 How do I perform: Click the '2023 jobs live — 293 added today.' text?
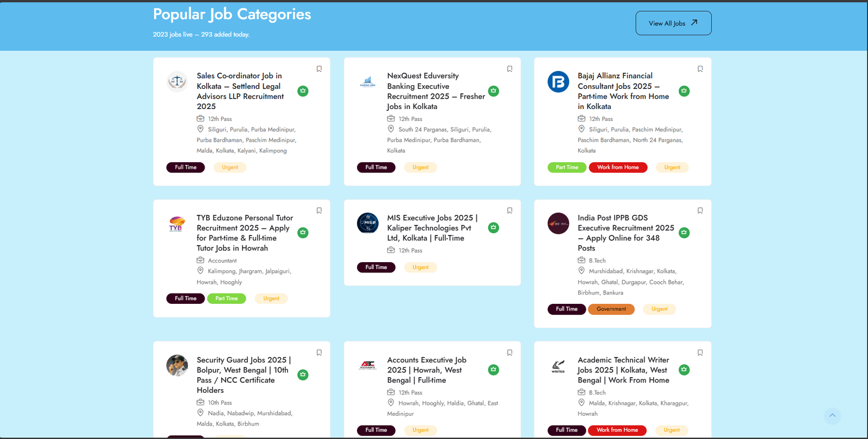201,34
